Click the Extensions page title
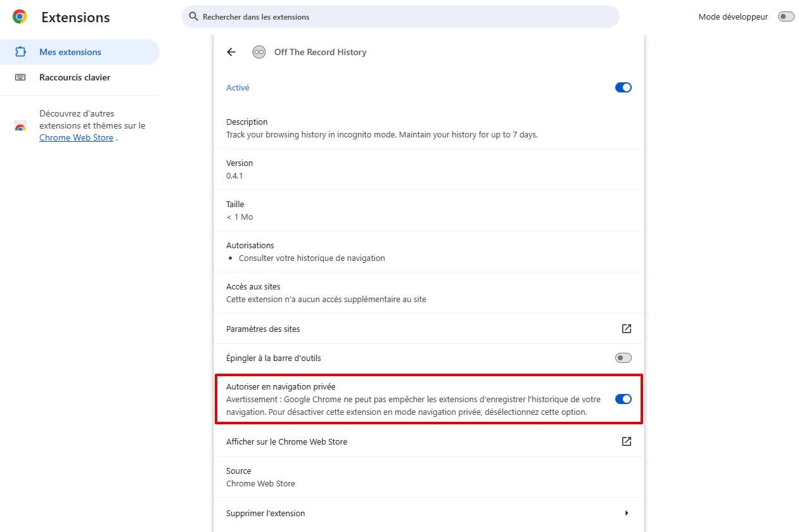This screenshot has width=799, height=532. click(75, 18)
